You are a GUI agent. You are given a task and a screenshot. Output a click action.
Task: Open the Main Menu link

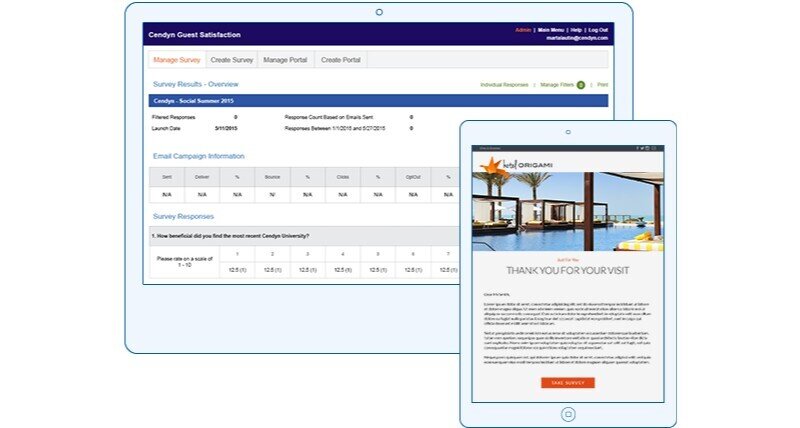[551, 30]
